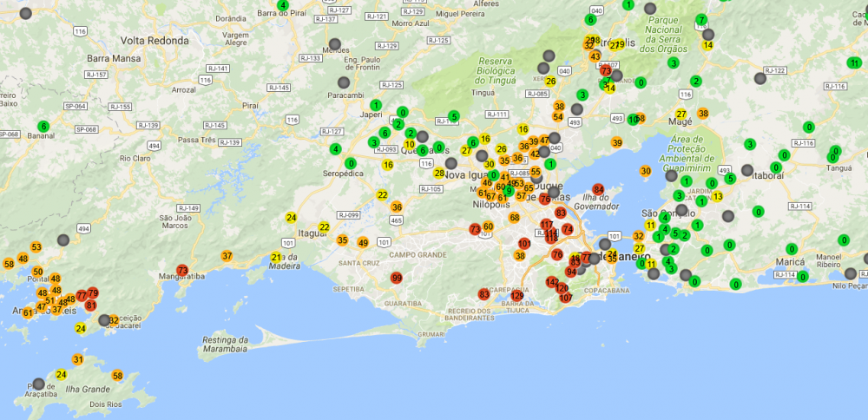Open the green 6 marker near Bananal
Viewport: 868px width, 420px height.
(43, 126)
